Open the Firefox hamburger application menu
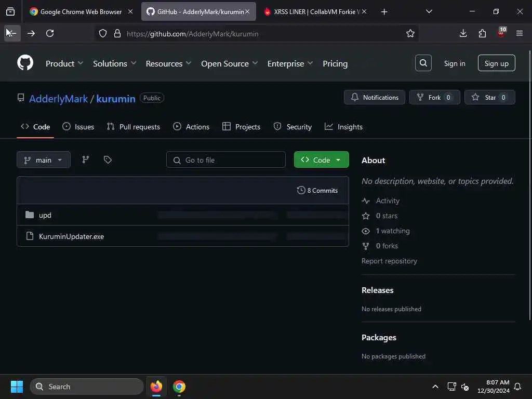The width and height of the screenshot is (532, 399). tap(520, 33)
